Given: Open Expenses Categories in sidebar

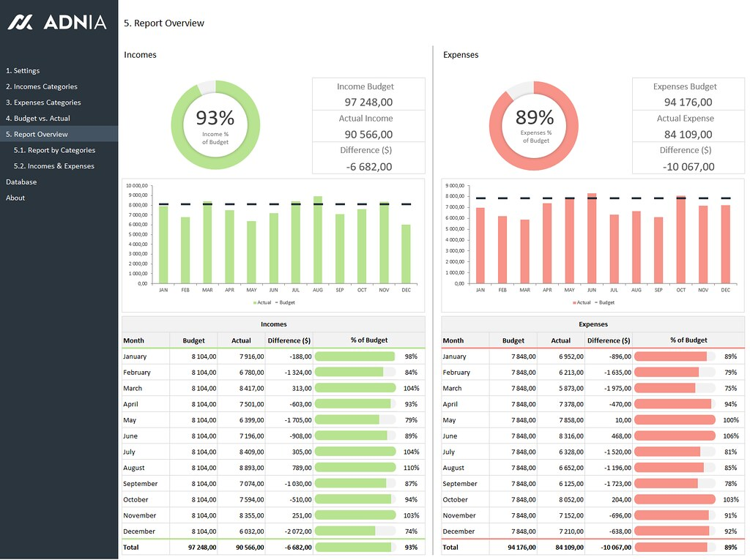Looking at the screenshot, I should 43,102.
